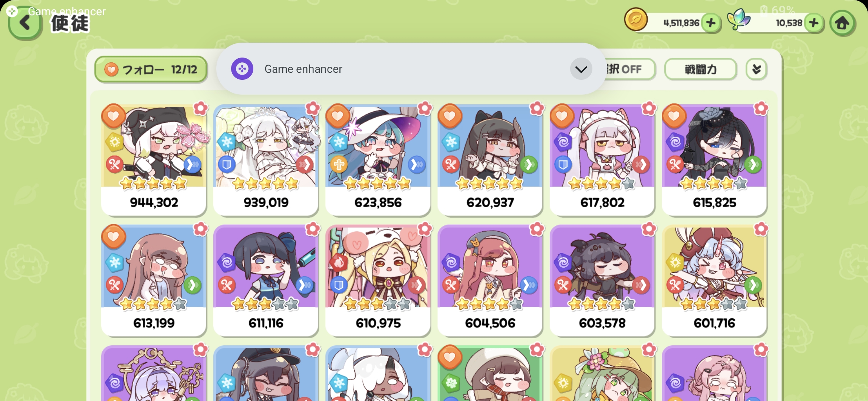
Task: Tap the gold coin currency icon
Action: point(636,19)
